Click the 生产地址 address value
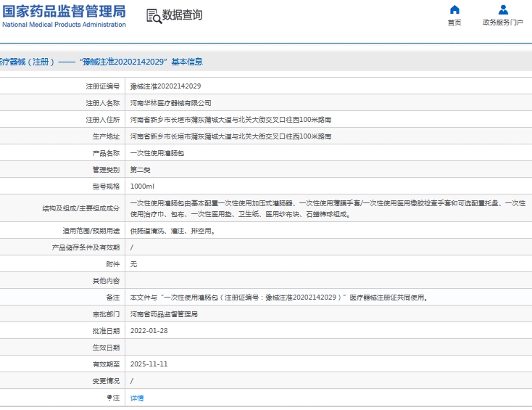 click(230, 136)
